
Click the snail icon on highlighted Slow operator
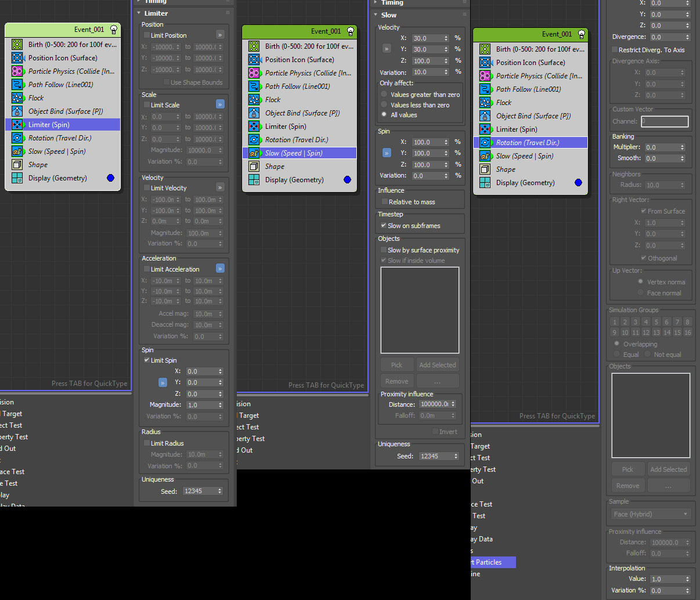254,153
